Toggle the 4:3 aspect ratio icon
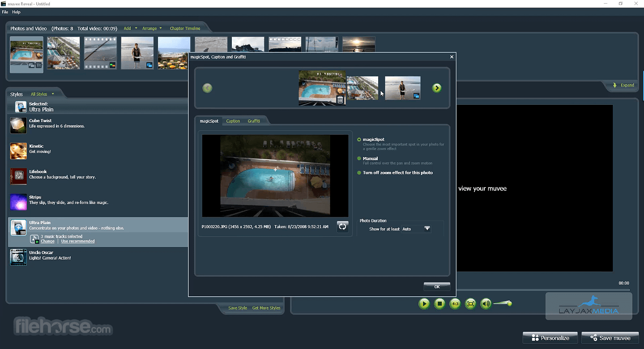Screen dimensions: 644x349 [x=455, y=304]
